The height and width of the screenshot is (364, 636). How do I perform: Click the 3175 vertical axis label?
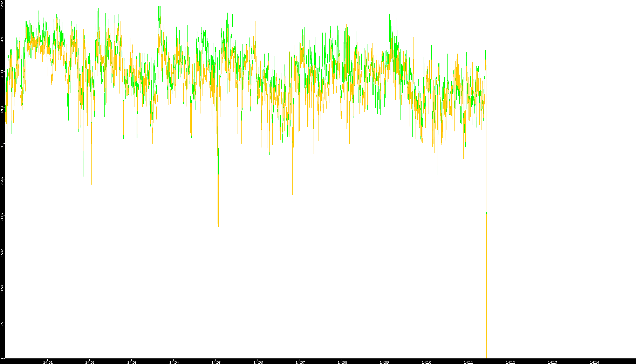(x=2, y=145)
